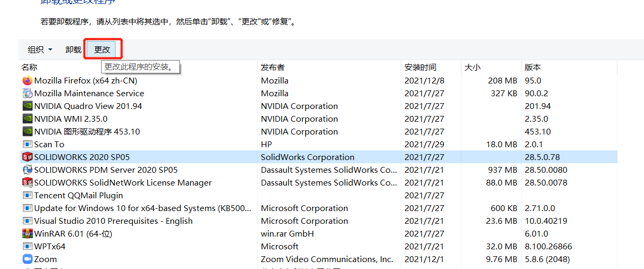
Task: Click size value 937 MB
Action: (x=502, y=170)
